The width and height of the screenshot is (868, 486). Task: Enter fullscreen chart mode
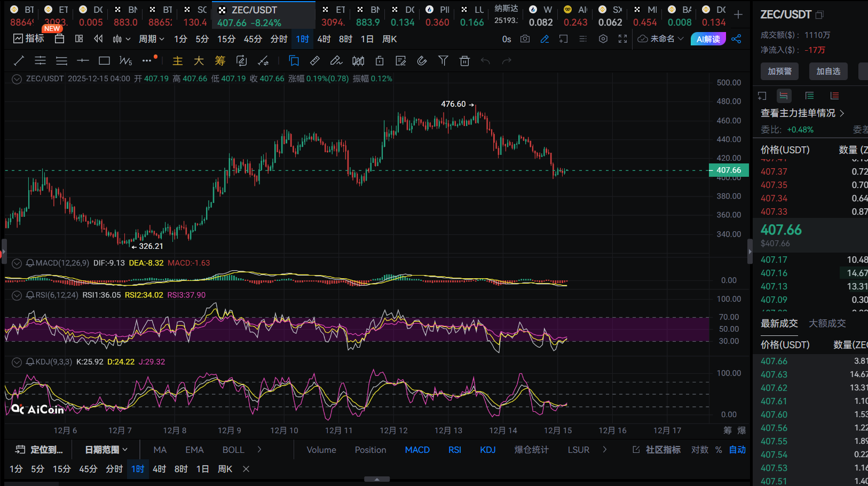pyautogui.click(x=622, y=39)
